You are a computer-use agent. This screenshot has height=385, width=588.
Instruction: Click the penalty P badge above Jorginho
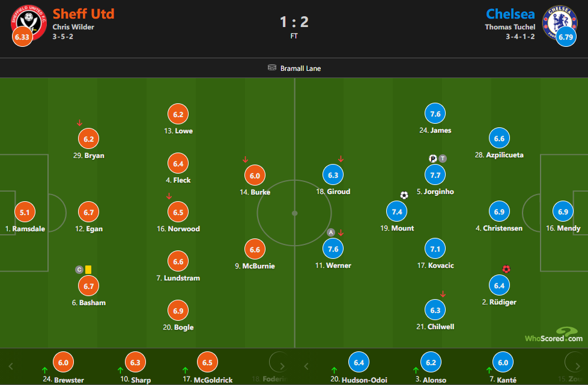click(x=433, y=159)
